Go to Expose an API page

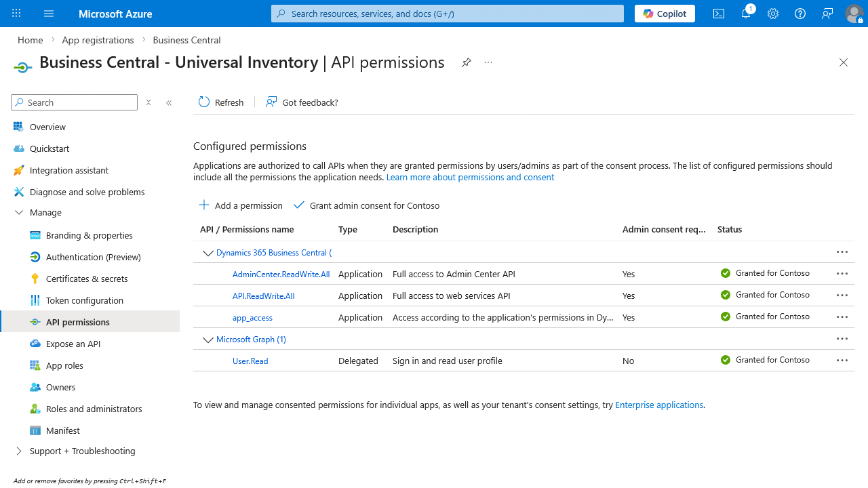click(x=73, y=344)
